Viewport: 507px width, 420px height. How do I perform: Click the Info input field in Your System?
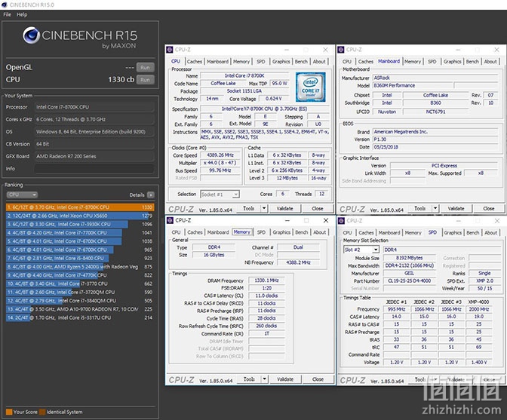tap(94, 169)
